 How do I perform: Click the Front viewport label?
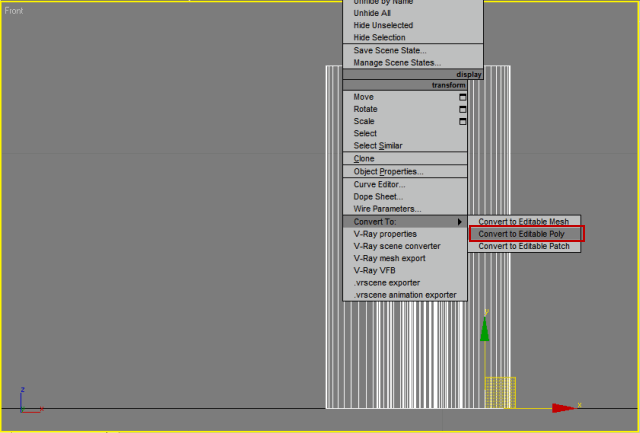click(x=14, y=11)
